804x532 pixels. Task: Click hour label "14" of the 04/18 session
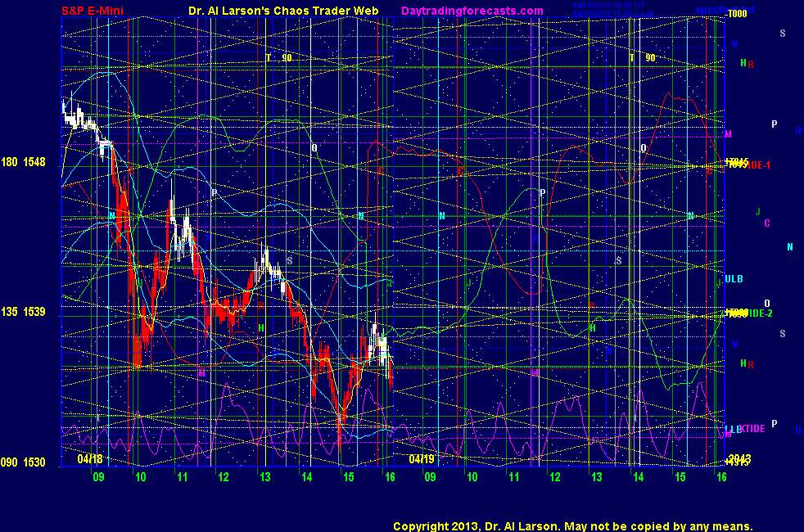tap(307, 477)
